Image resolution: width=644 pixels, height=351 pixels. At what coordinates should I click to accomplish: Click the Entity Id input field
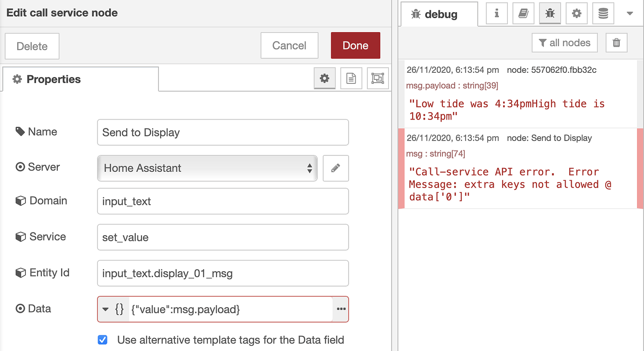point(223,273)
